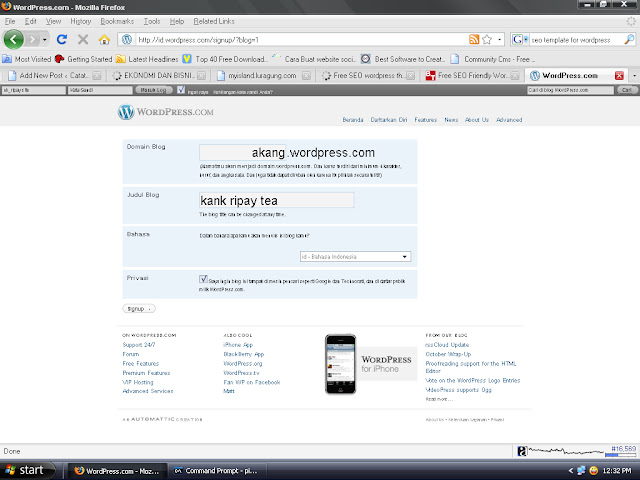Bookmark this page with the star icon

click(x=487, y=40)
